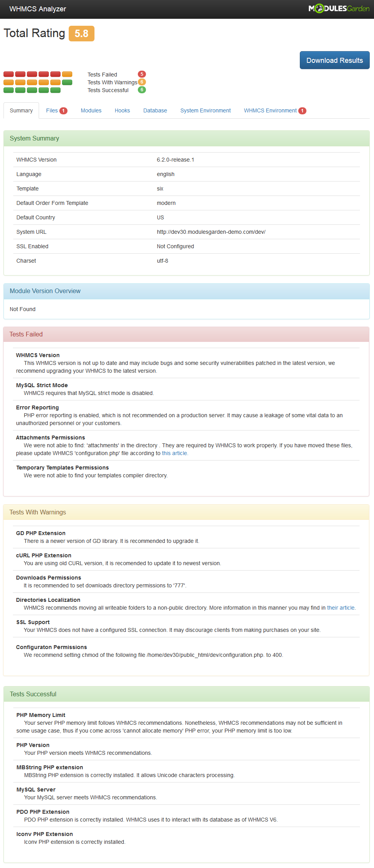Switch to the System Environment tab
The width and height of the screenshot is (374, 868).
[205, 110]
